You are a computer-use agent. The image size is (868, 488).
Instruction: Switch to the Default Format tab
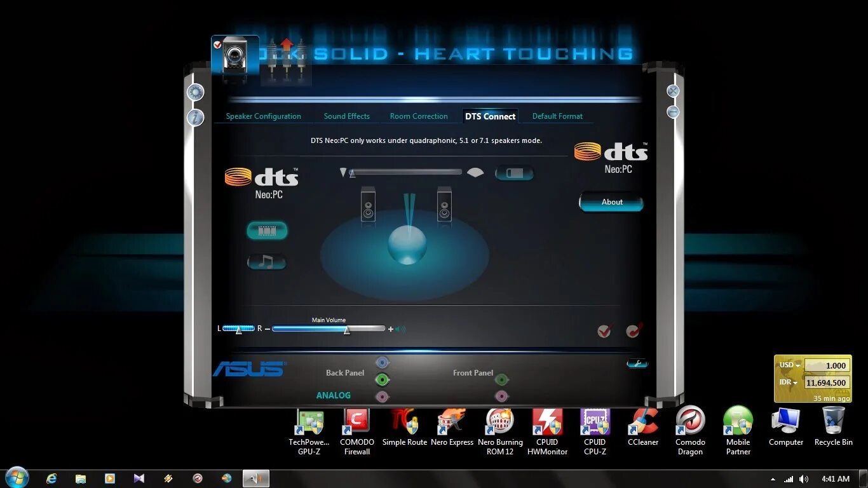coord(557,116)
